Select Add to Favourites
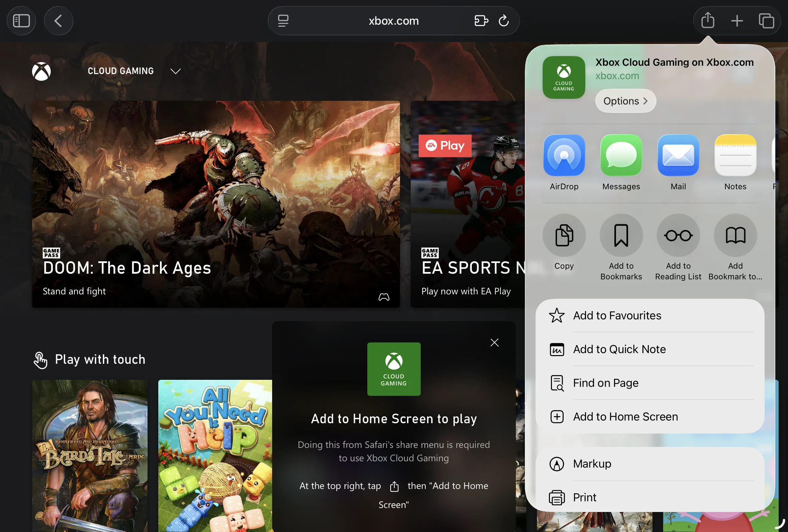 [x=617, y=315]
